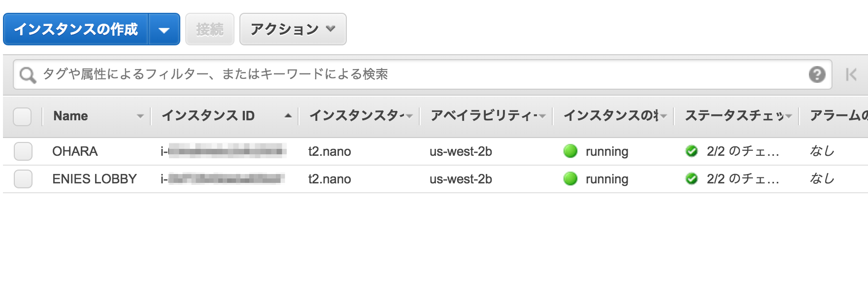Open the Name column dropdown arrow

coord(140,116)
